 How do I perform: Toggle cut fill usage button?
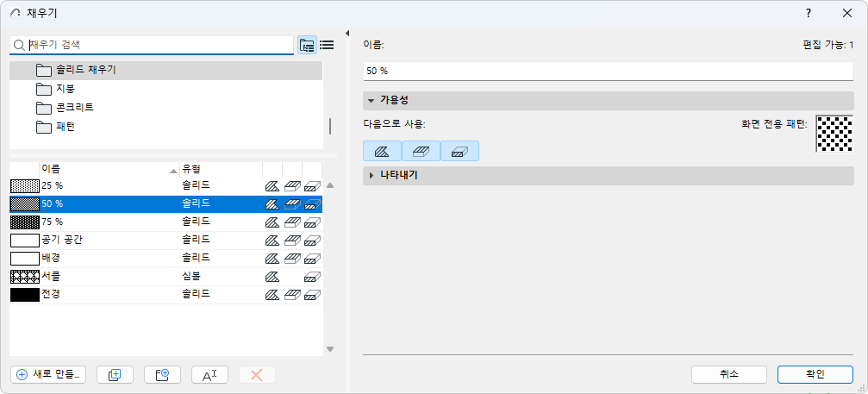click(x=459, y=151)
